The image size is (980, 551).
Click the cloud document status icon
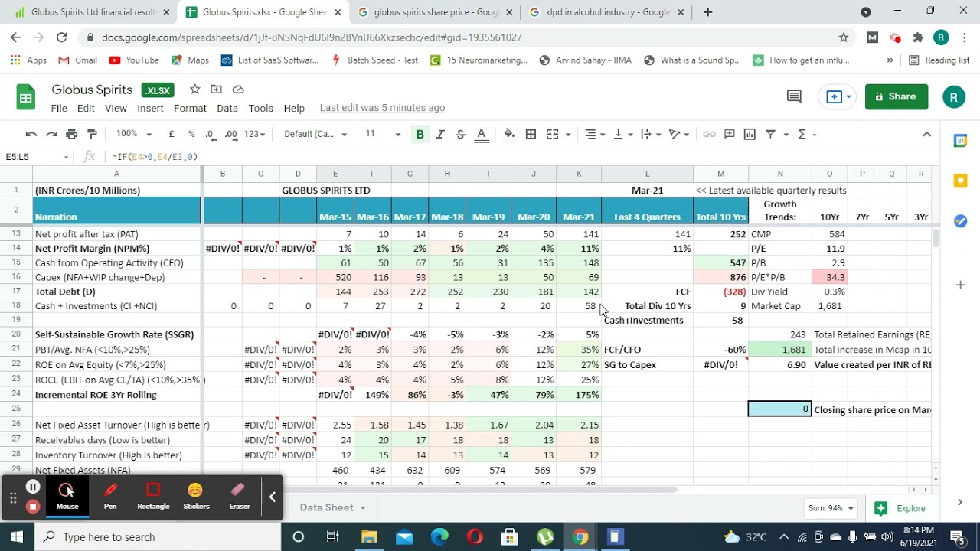238,90
